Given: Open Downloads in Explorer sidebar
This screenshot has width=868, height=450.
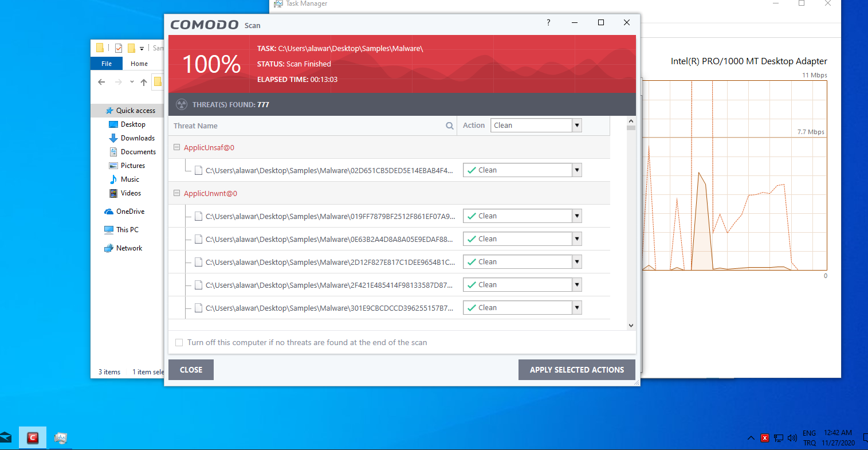Looking at the screenshot, I should 138,138.
